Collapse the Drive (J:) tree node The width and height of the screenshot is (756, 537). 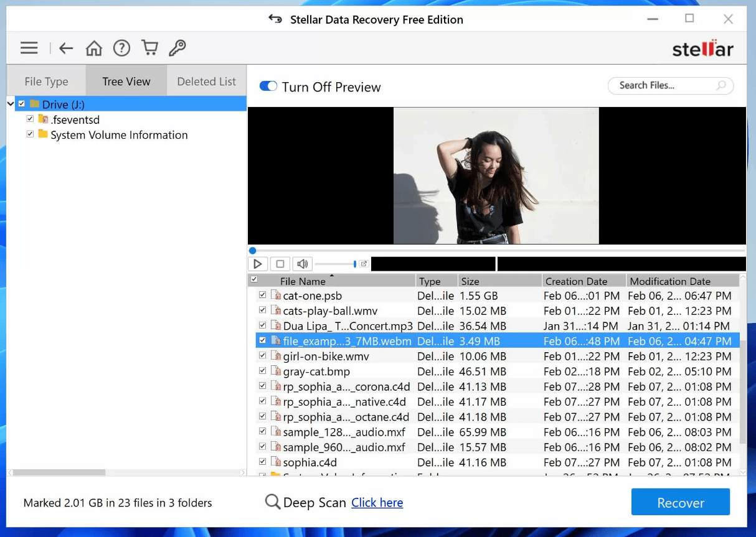11,104
